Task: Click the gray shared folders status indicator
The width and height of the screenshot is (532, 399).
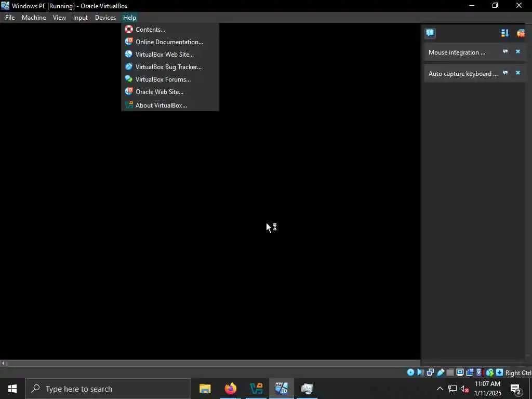Action: coord(450,373)
